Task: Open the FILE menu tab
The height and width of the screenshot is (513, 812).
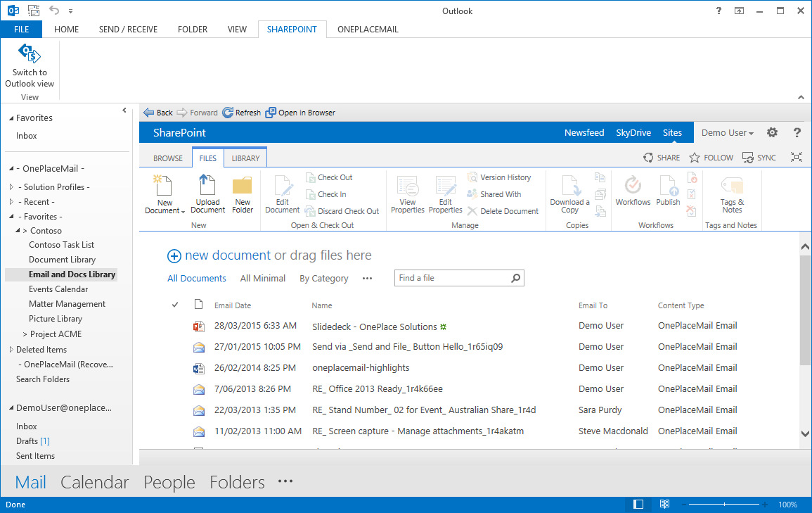Action: pos(21,29)
